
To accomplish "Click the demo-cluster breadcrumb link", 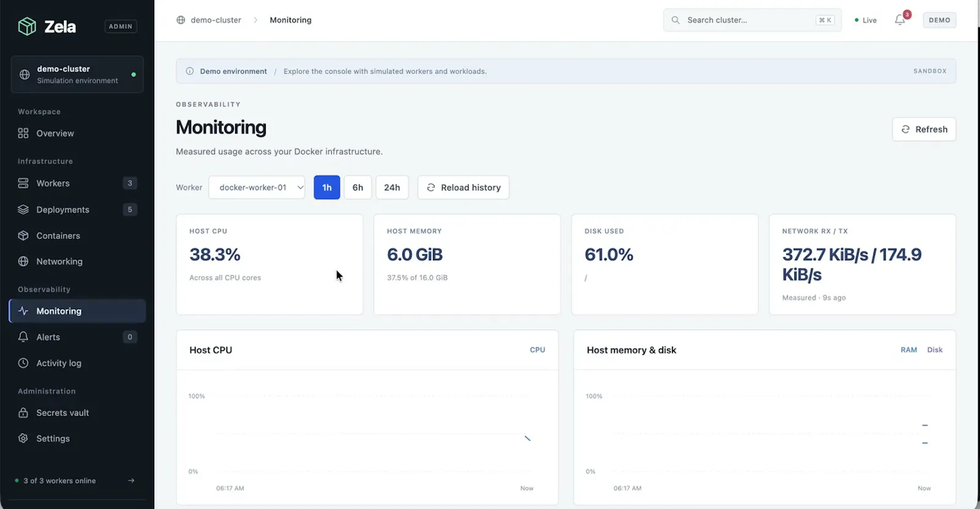I will click(216, 20).
